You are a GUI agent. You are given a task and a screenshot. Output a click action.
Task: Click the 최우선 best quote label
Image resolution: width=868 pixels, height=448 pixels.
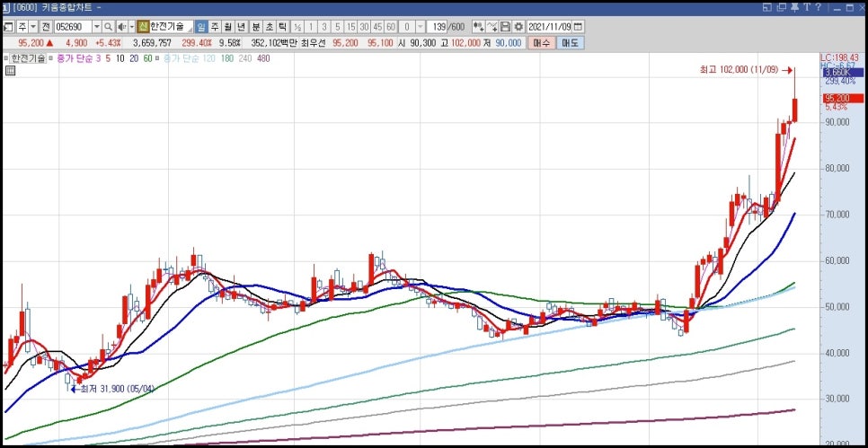point(314,43)
